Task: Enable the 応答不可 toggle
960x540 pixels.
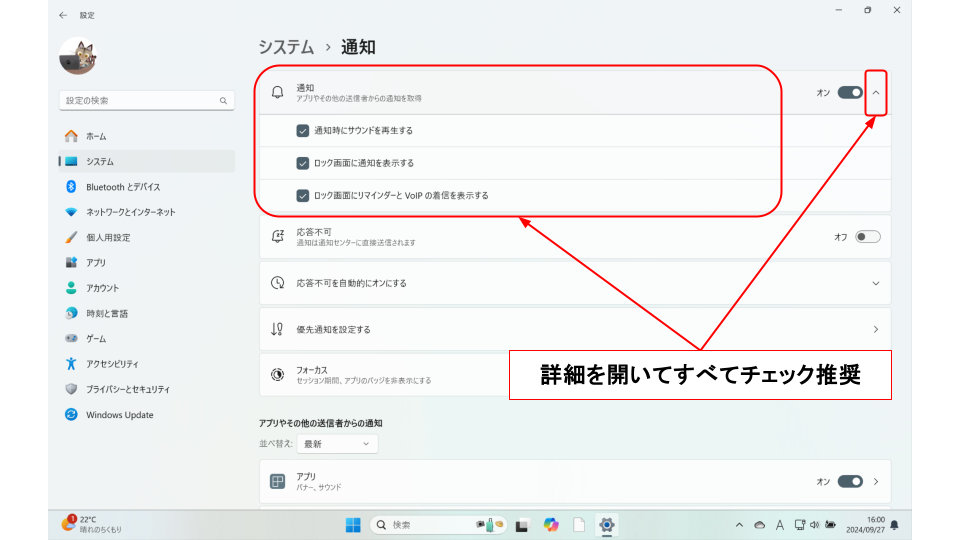Action: [867, 237]
